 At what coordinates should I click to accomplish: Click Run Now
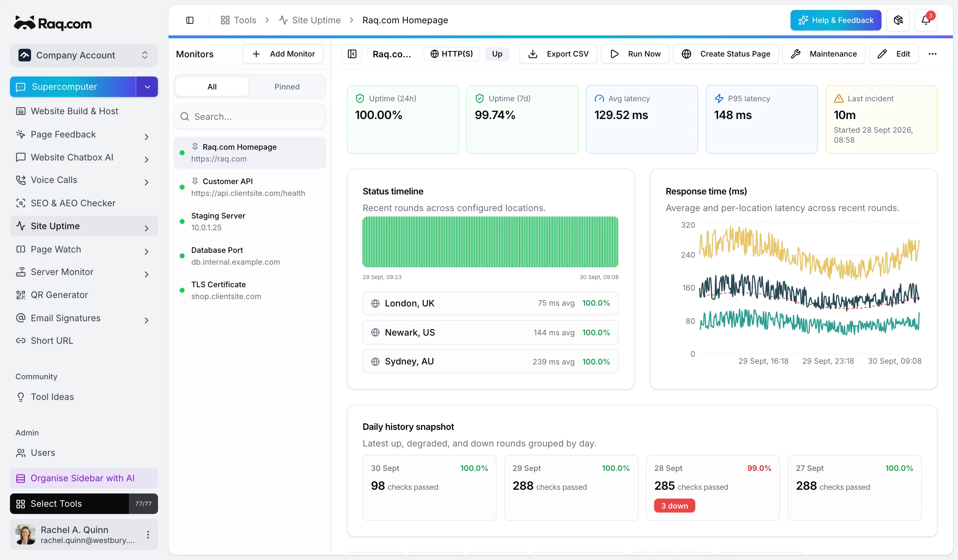635,54
